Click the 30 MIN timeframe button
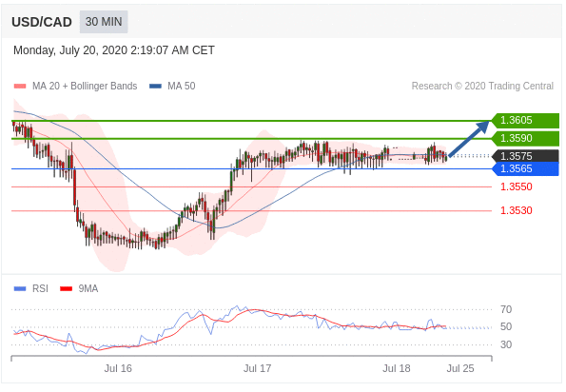This screenshot has height=392, width=566. [x=104, y=22]
